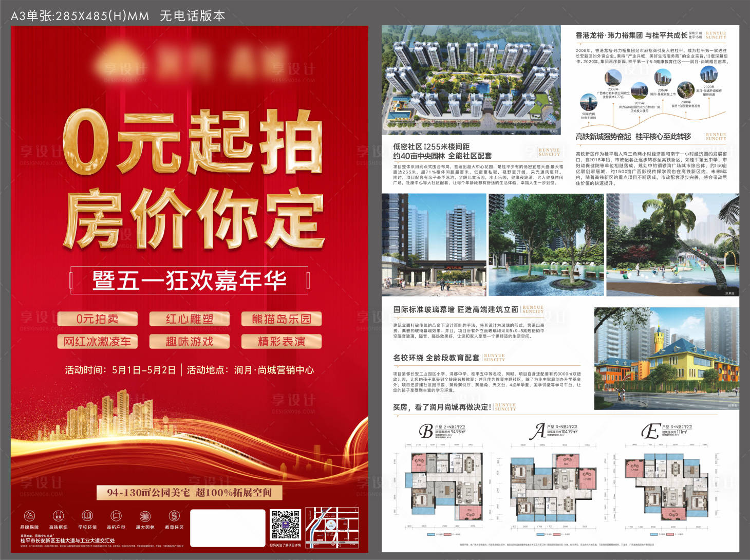This screenshot has height=560, width=750.
Task: Click the 无电话版本 label at top
Action: coord(193,16)
